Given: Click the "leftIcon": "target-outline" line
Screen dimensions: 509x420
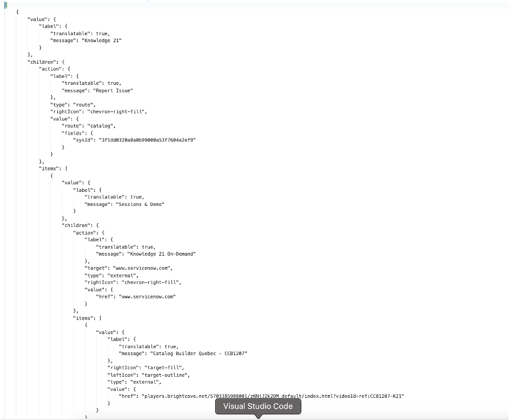Looking at the screenshot, I should tap(149, 375).
